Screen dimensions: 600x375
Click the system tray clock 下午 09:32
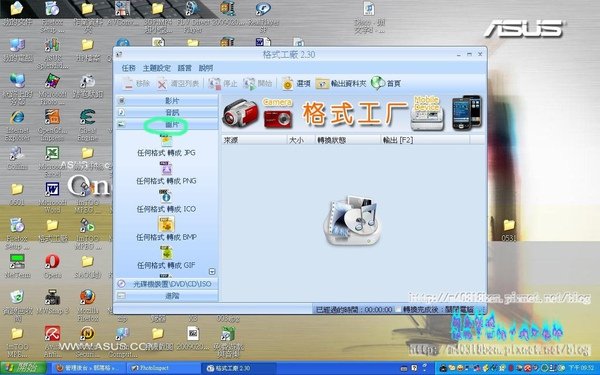pos(581,368)
